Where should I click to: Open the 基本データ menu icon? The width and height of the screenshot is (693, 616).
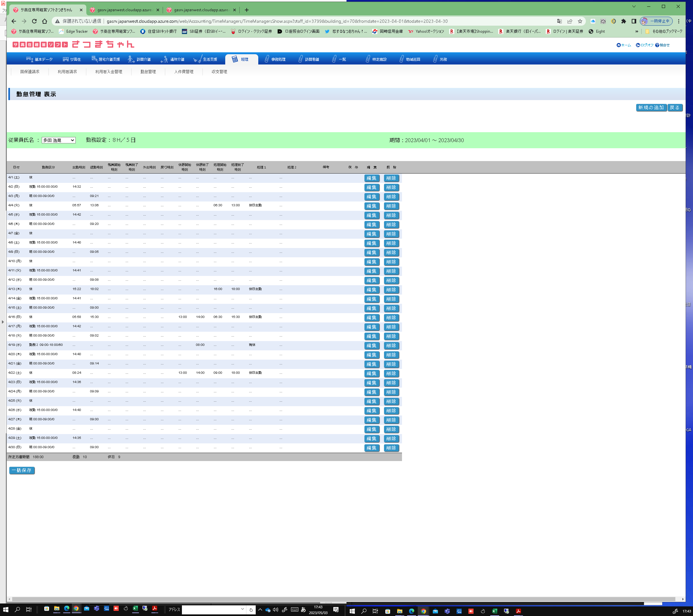click(x=30, y=59)
